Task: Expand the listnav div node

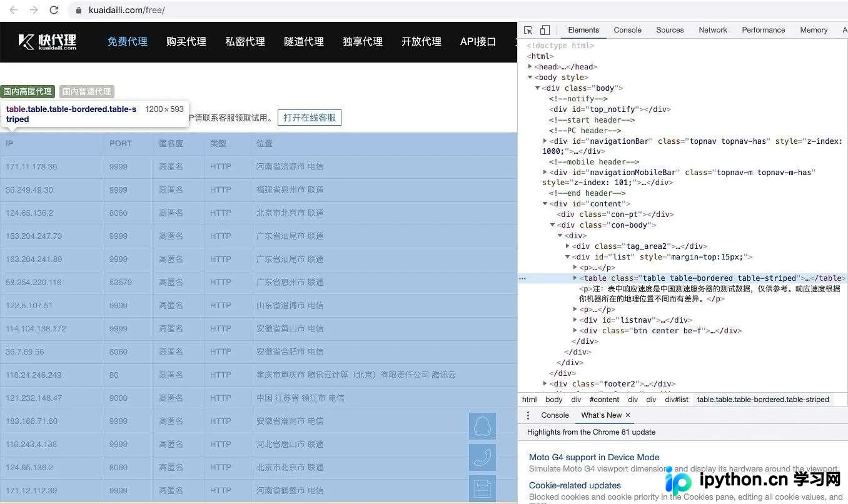Action: coord(575,320)
